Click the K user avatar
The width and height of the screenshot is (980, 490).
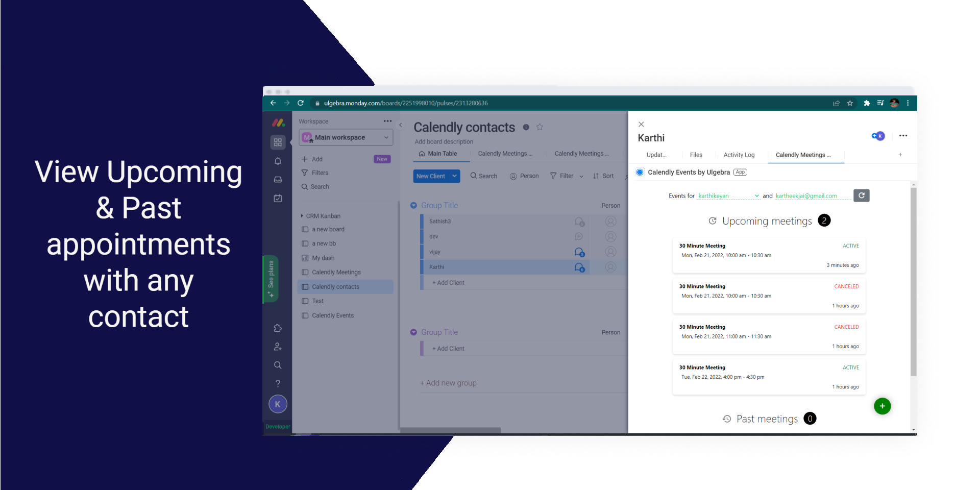click(x=278, y=404)
